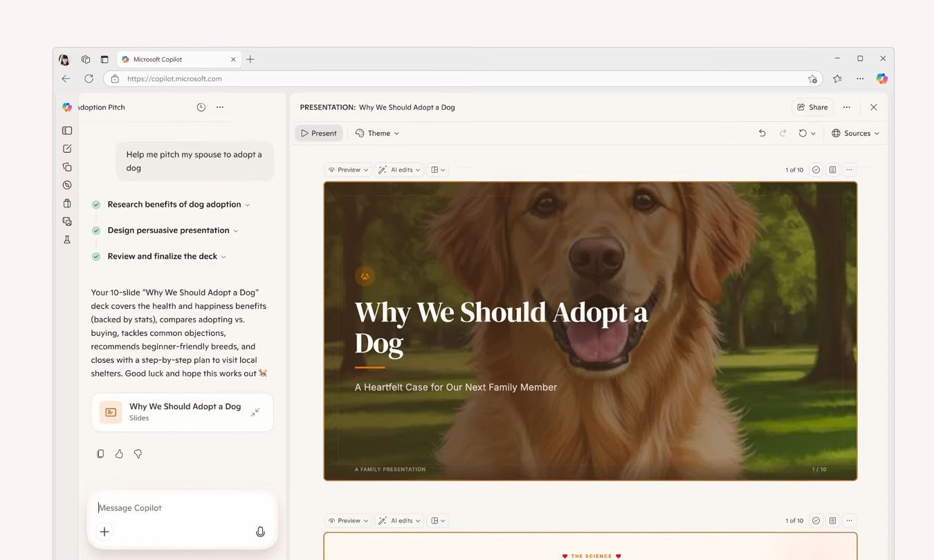Viewport: 934px width, 560px height.
Task: Copy the response with the copy icon
Action: pos(100,454)
